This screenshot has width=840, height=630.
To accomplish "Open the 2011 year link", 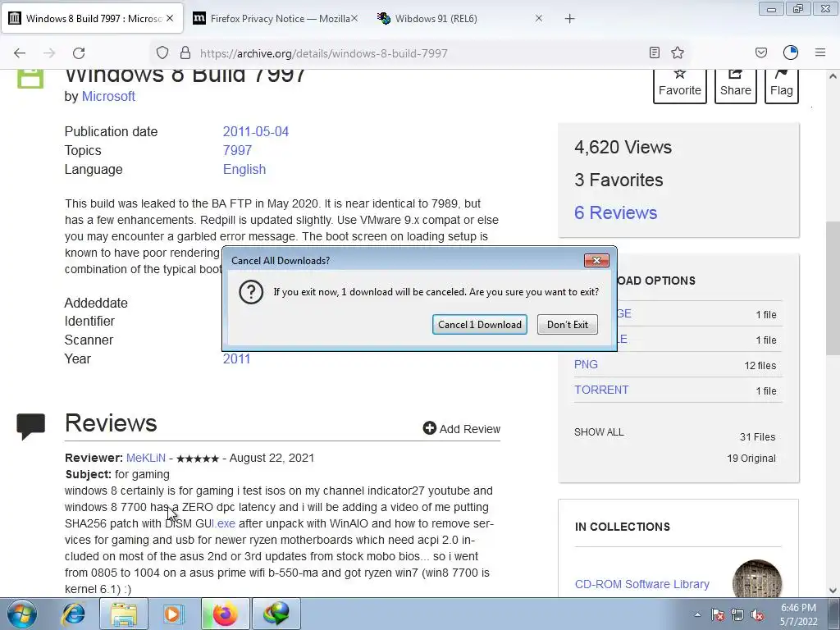I will coord(236,359).
